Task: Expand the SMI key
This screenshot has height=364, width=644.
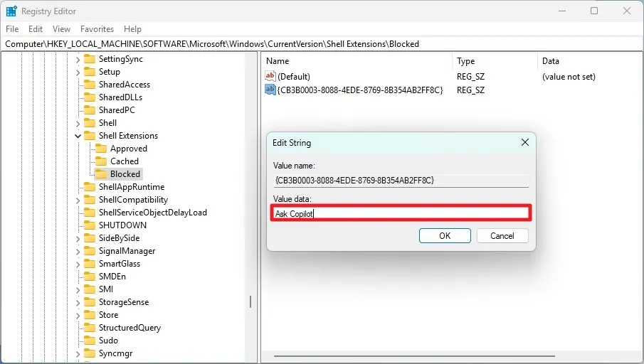Action: 78,290
